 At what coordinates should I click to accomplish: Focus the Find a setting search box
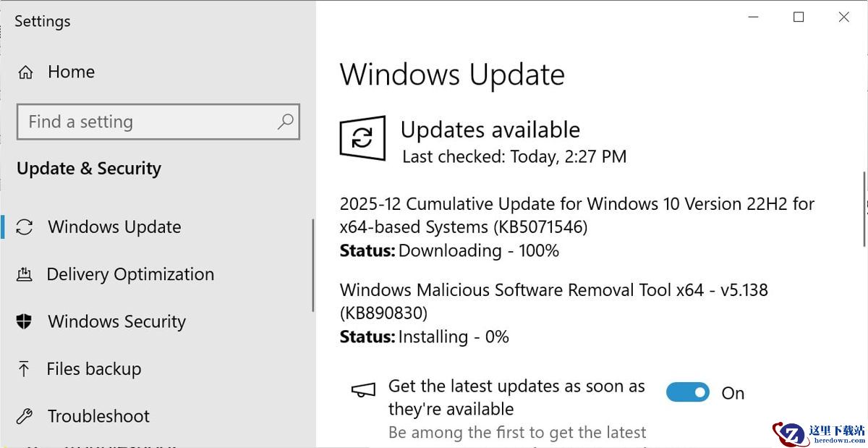pyautogui.click(x=158, y=122)
